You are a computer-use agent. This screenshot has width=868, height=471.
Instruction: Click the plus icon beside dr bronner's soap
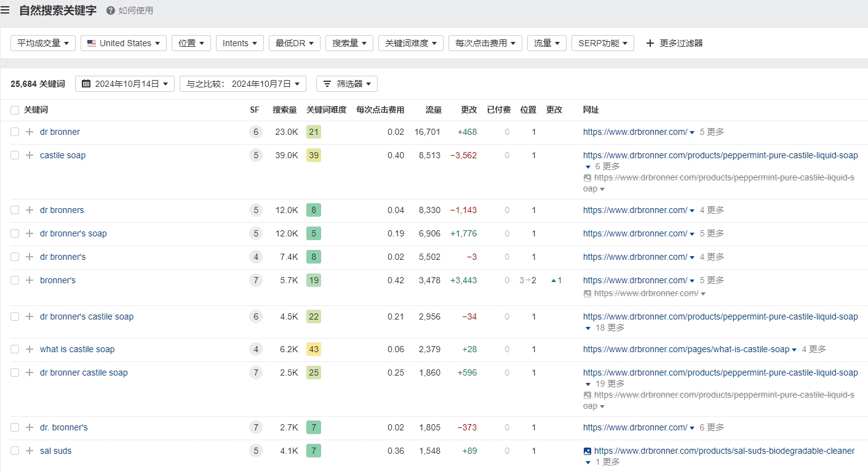coord(30,233)
